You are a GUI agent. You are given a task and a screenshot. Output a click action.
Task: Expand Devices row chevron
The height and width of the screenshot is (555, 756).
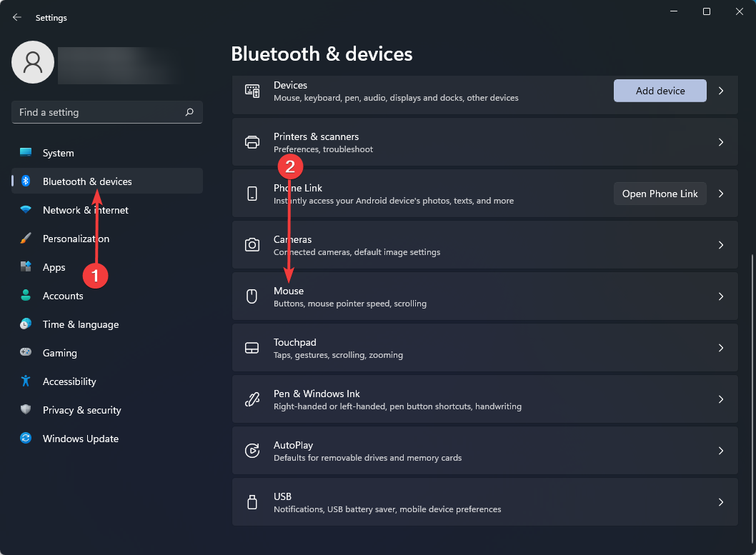[x=721, y=91]
